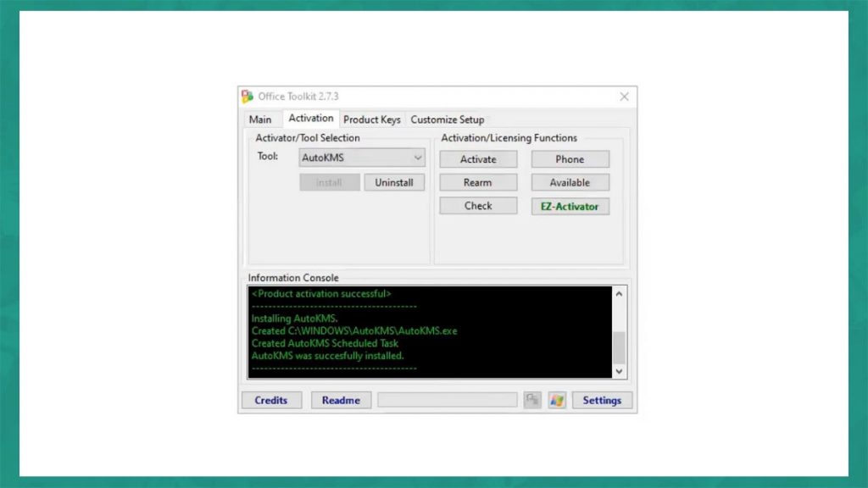Click the progress bar field near Settings
This screenshot has height=488, width=868.
[448, 399]
